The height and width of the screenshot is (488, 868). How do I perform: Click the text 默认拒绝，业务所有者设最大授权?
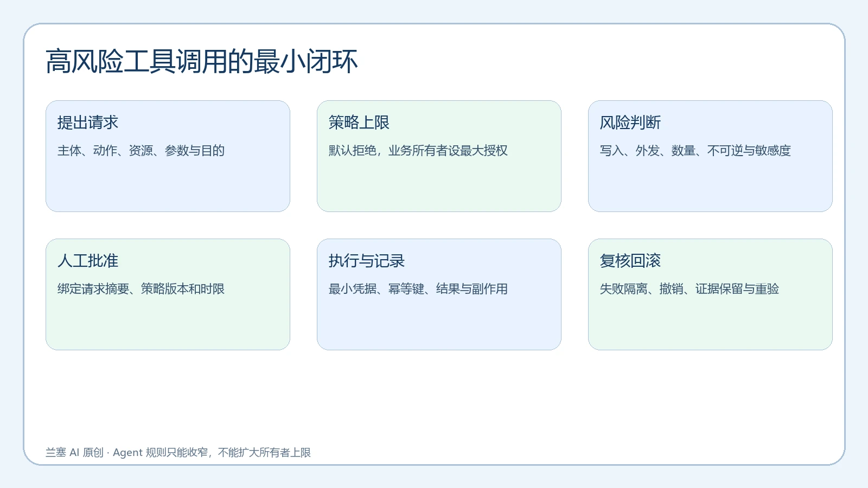click(418, 151)
